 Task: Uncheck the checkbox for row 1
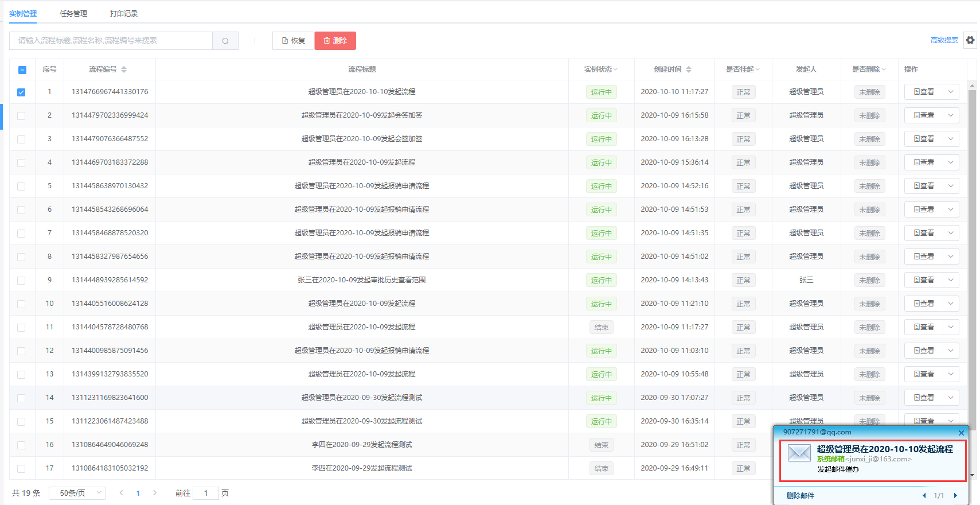pyautogui.click(x=21, y=92)
